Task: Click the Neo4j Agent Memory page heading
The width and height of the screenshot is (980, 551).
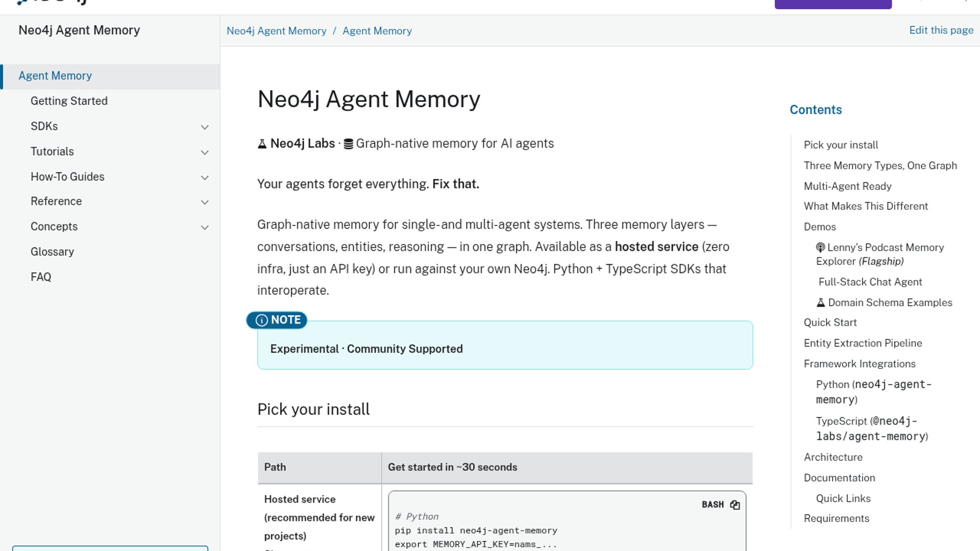Action: click(369, 99)
